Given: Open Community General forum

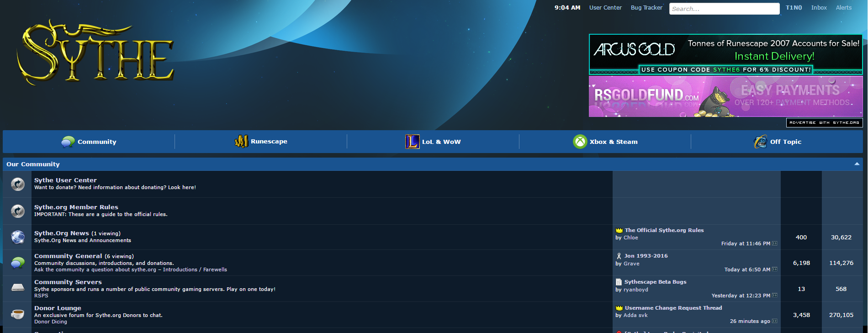Looking at the screenshot, I should point(68,256).
